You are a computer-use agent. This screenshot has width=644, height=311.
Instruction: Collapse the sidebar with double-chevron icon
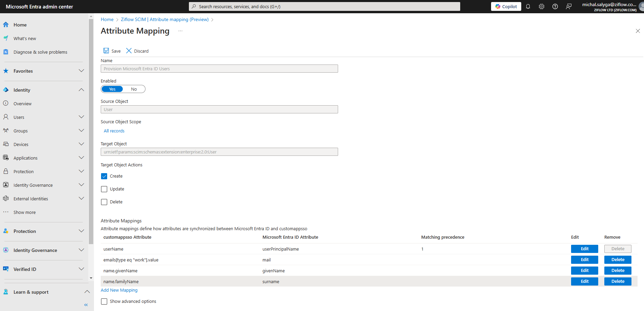point(86,305)
